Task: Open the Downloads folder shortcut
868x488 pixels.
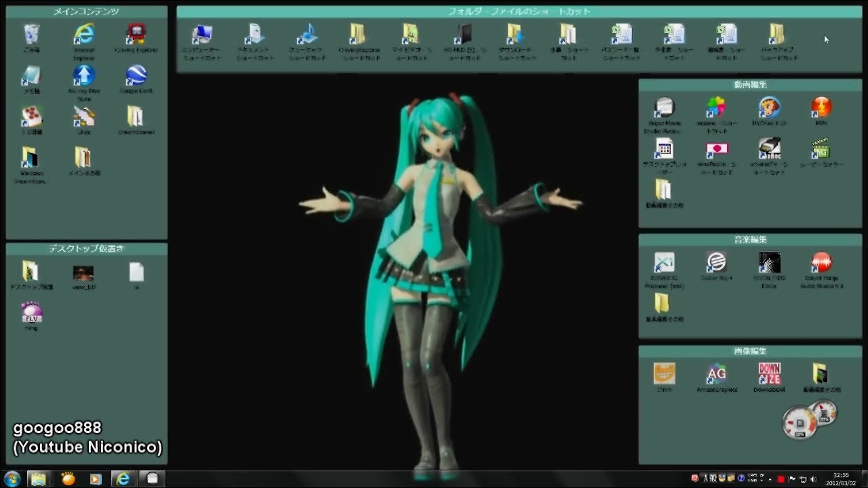Action: tap(515, 34)
